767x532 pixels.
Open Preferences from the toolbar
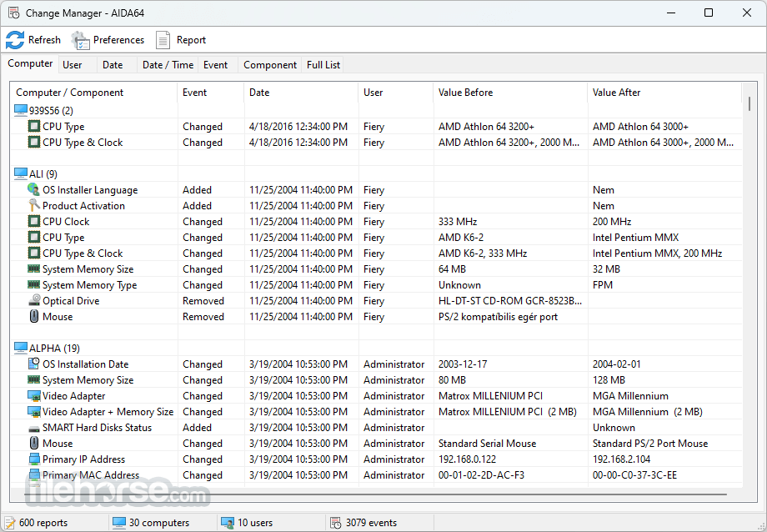pyautogui.click(x=108, y=40)
